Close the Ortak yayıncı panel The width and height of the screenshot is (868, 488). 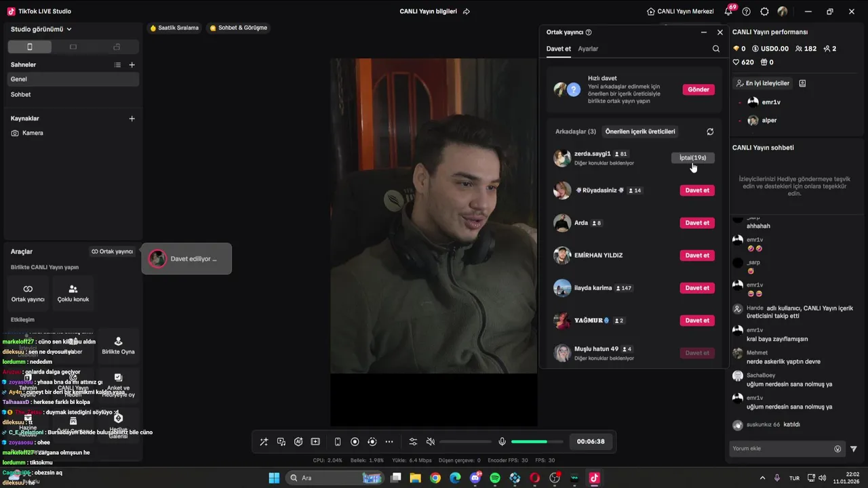click(x=720, y=32)
